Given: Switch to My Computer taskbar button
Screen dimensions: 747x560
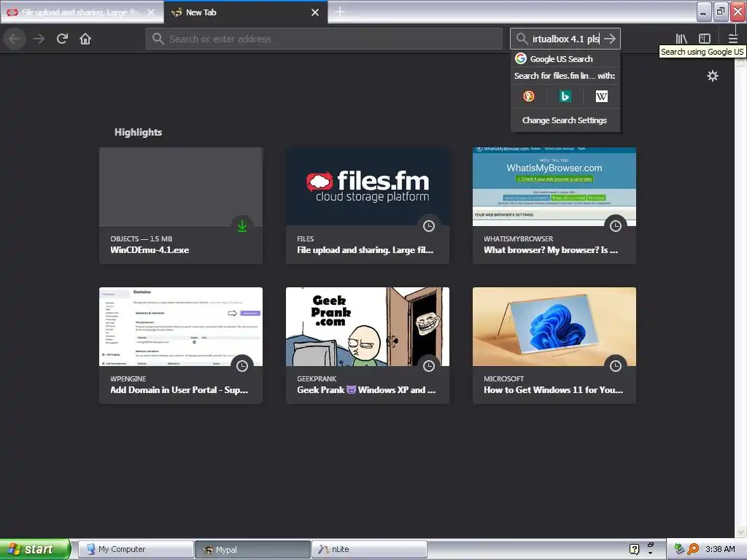Looking at the screenshot, I should click(136, 550).
